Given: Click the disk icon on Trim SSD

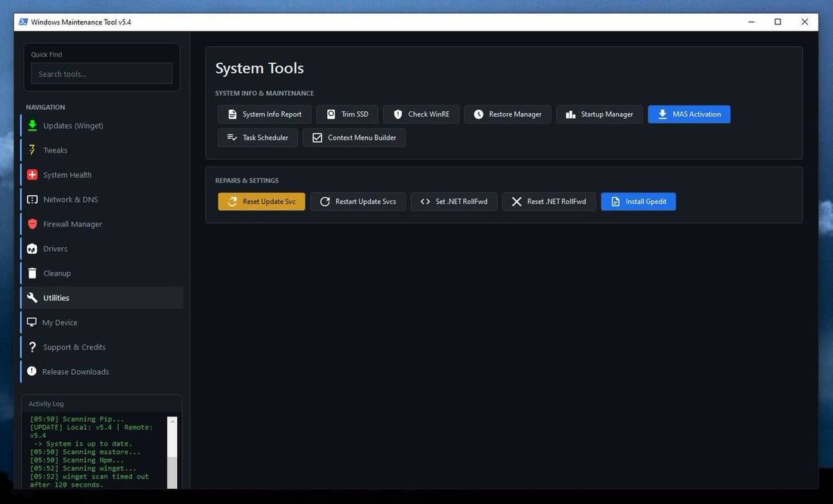Looking at the screenshot, I should pyautogui.click(x=331, y=114).
